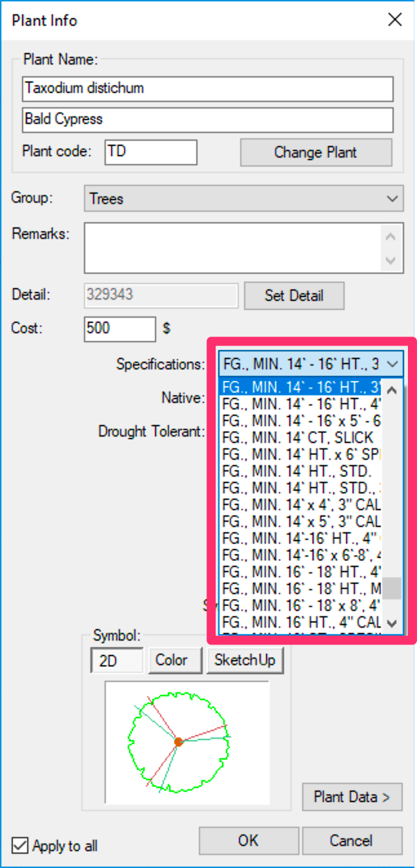The width and height of the screenshot is (417, 868).
Task: Pick 'FG., MIN. 16` - 18` x 8`' option
Action: (x=301, y=605)
